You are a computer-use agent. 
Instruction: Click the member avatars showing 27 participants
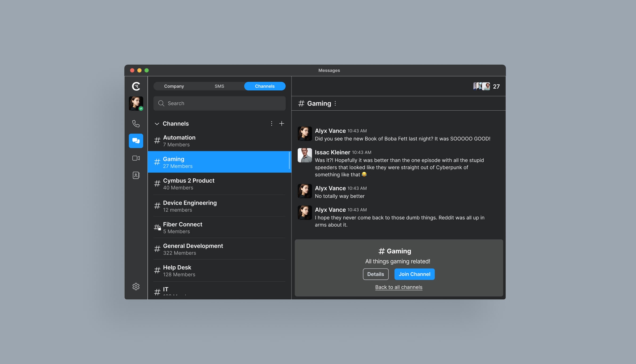[x=481, y=86]
